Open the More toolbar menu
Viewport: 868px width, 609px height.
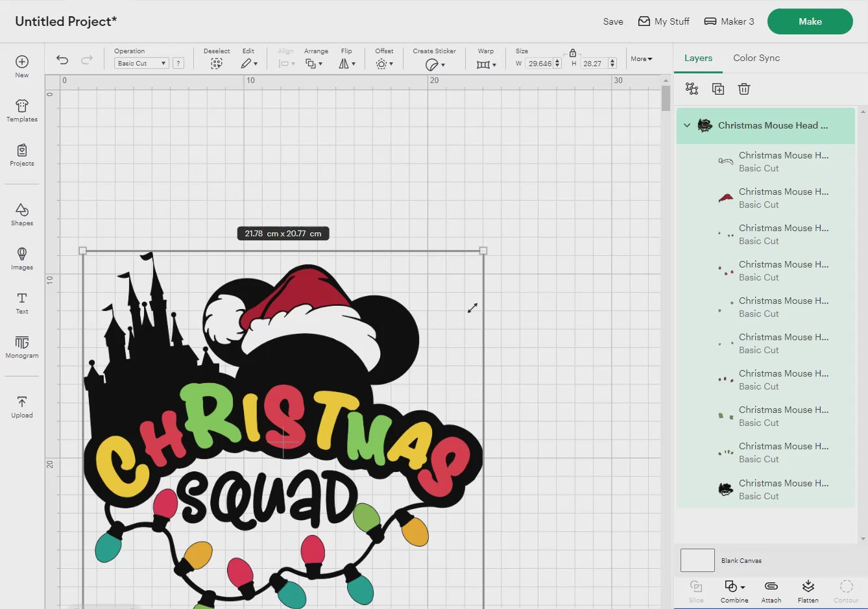coord(642,59)
